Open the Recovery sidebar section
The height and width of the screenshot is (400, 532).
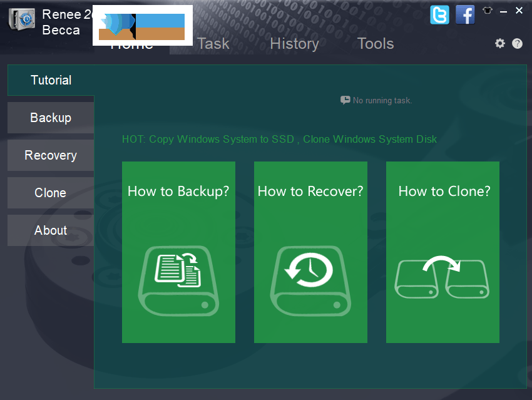click(51, 155)
